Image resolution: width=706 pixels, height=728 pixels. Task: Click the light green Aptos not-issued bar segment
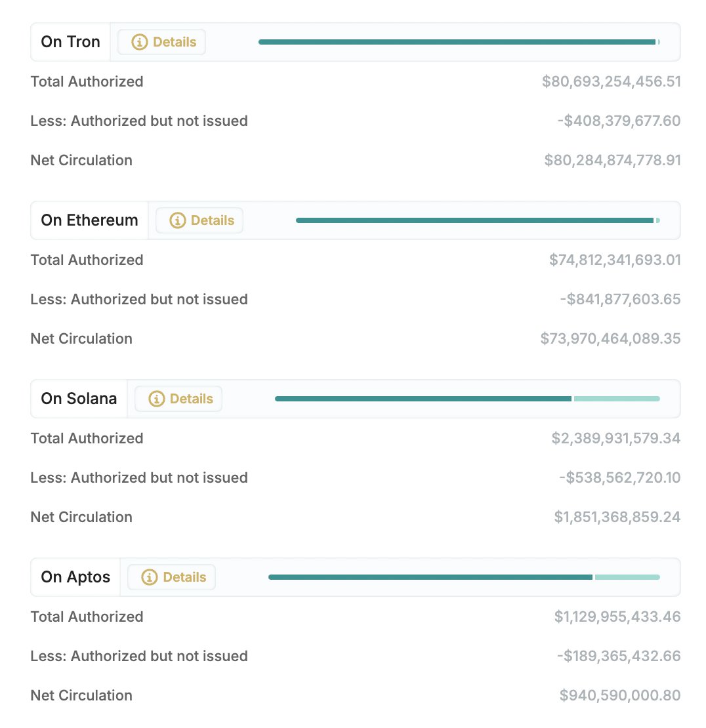[x=627, y=576]
